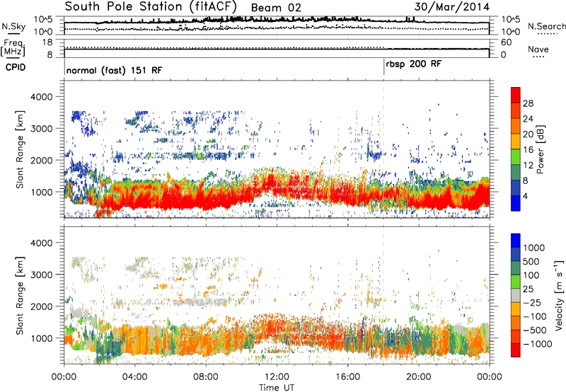Select the "N.Search" legend label
The width and height of the screenshot is (566, 392).
click(547, 26)
